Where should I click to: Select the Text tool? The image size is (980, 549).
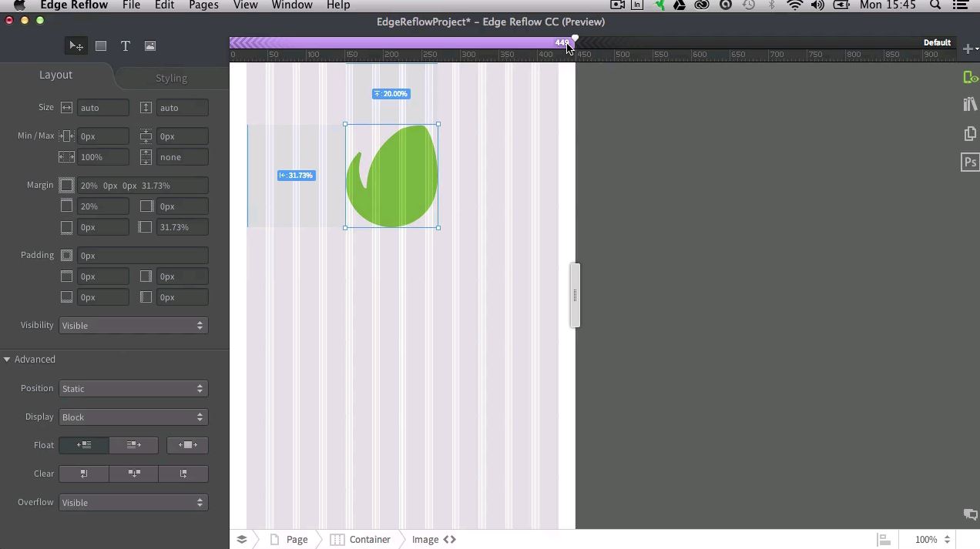126,46
